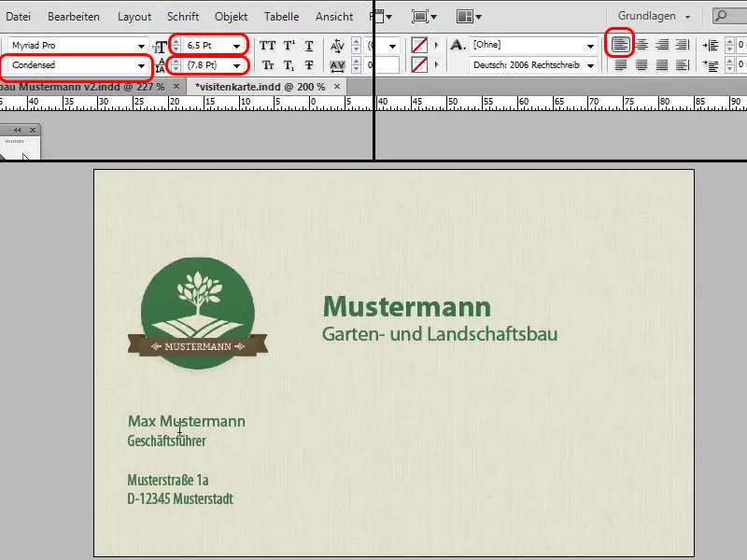
Task: Open the screen mode dropdown
Action: (x=433, y=17)
